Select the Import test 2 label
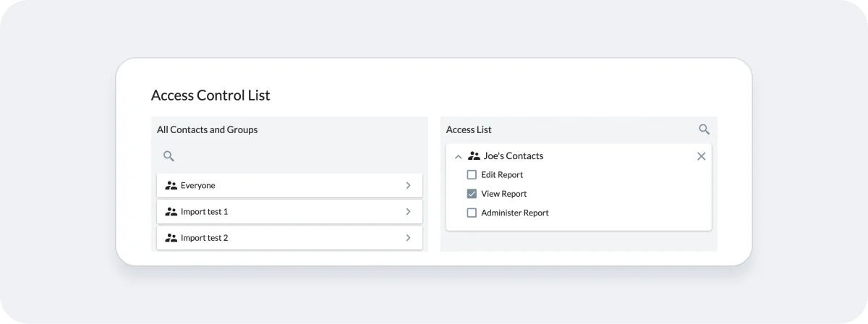Image resolution: width=868 pixels, height=324 pixels. [x=205, y=238]
